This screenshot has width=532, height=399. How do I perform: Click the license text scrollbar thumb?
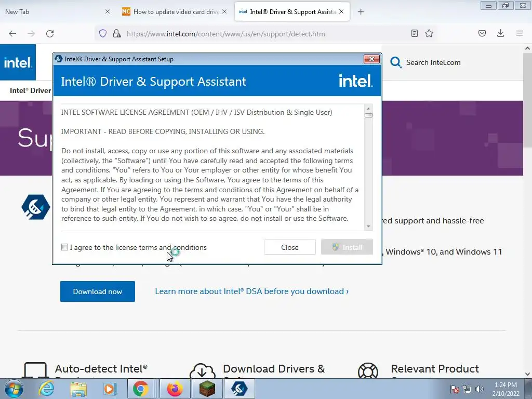pyautogui.click(x=368, y=115)
